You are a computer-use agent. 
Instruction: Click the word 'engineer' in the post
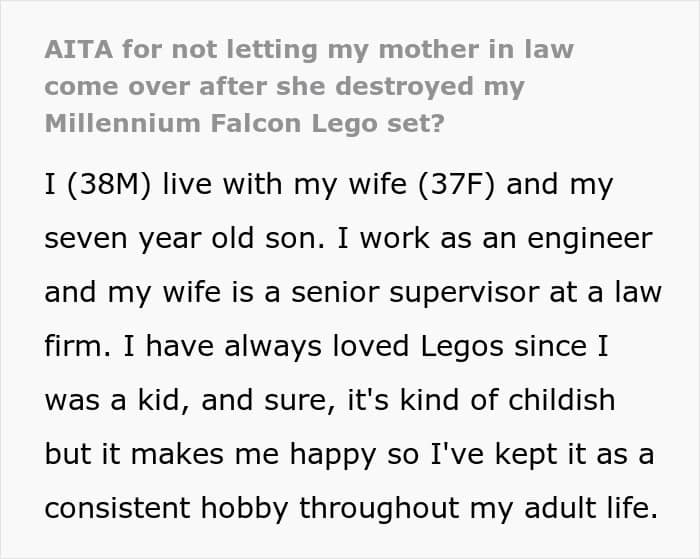pyautogui.click(x=590, y=239)
